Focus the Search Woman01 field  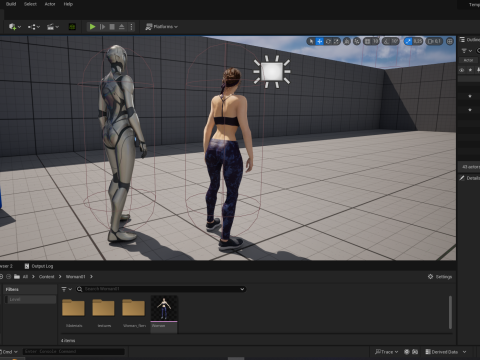[x=161, y=289]
